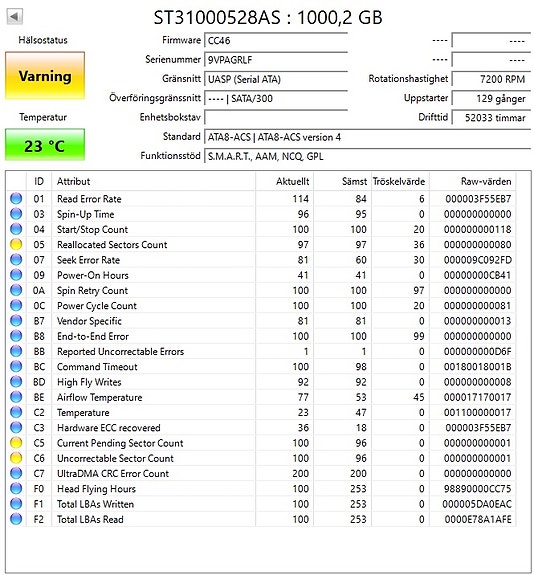Click the blue status dot for Power-On Hours
This screenshot has height=575, width=534.
point(16,275)
